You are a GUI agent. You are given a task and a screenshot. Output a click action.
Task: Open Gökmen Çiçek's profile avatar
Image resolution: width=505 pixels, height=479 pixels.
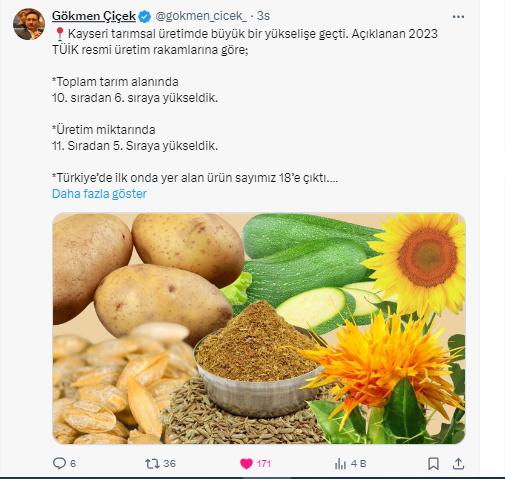pos(29,24)
